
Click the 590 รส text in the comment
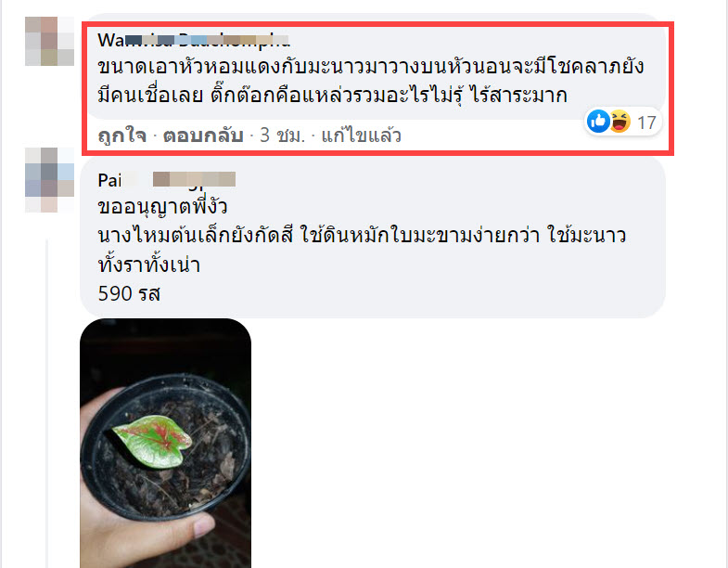pos(129,294)
